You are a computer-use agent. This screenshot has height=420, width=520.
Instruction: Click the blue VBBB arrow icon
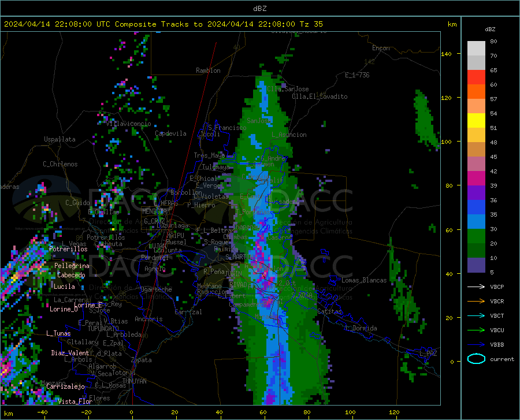point(476,344)
